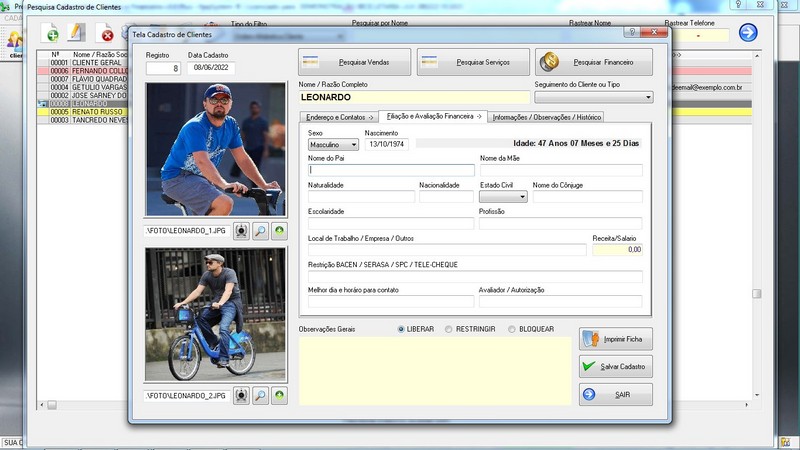
Task: Open the Informações / Observações / Histórico tab
Action: coord(547,117)
